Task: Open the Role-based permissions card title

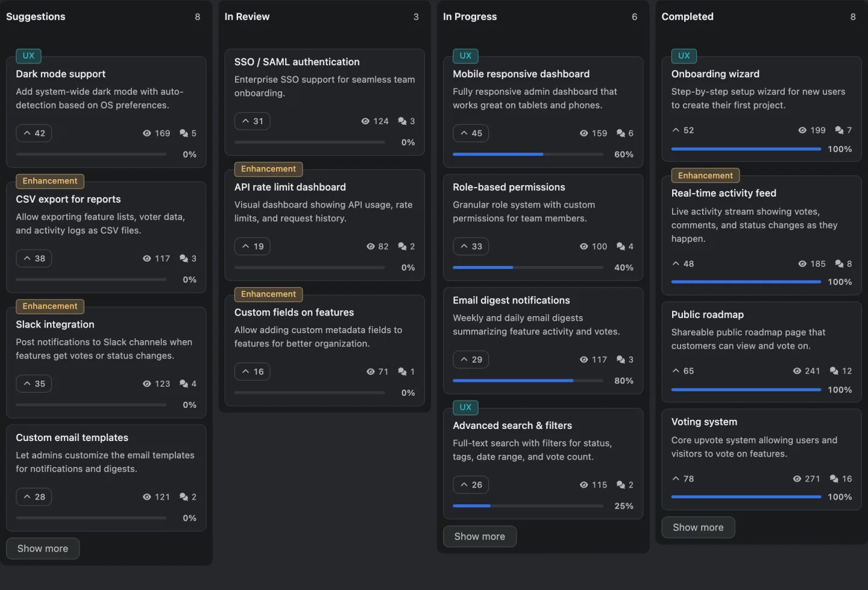Action: (509, 187)
